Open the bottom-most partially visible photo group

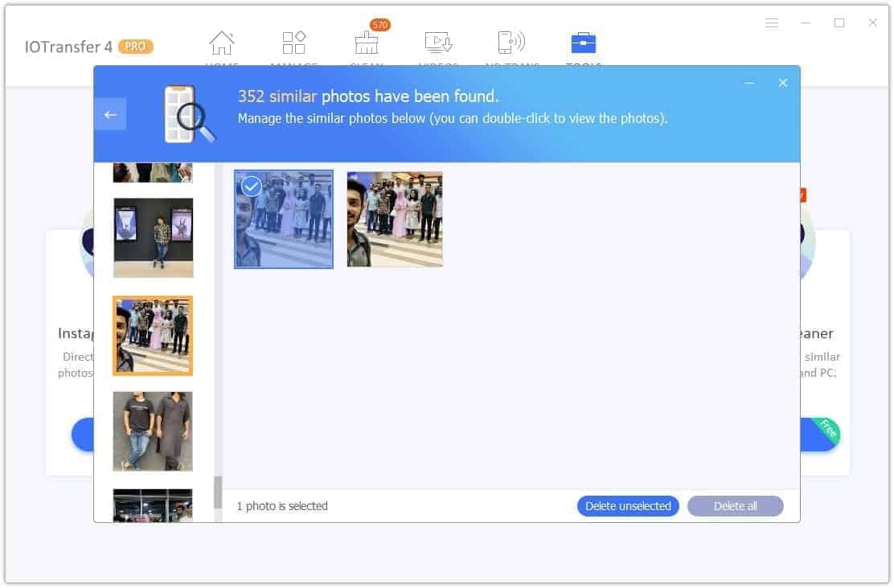(153, 506)
